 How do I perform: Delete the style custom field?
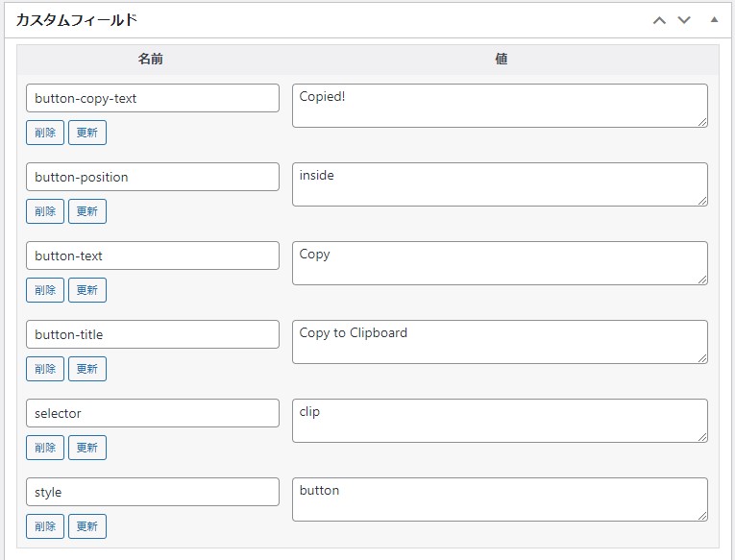[x=45, y=526]
